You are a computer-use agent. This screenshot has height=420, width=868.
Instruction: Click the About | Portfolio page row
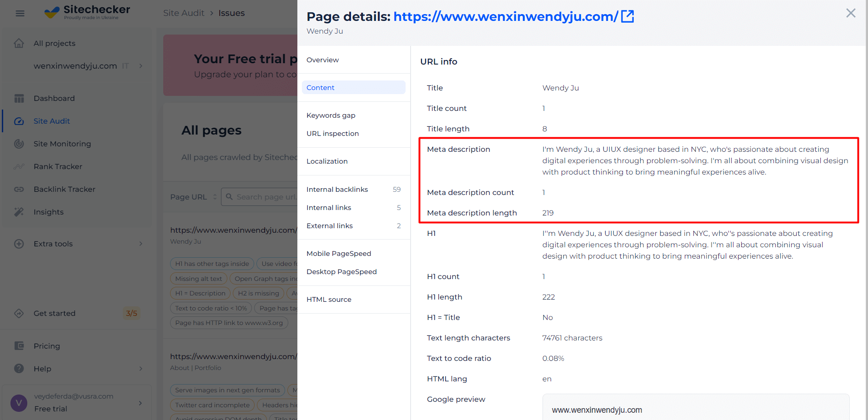[x=196, y=368]
